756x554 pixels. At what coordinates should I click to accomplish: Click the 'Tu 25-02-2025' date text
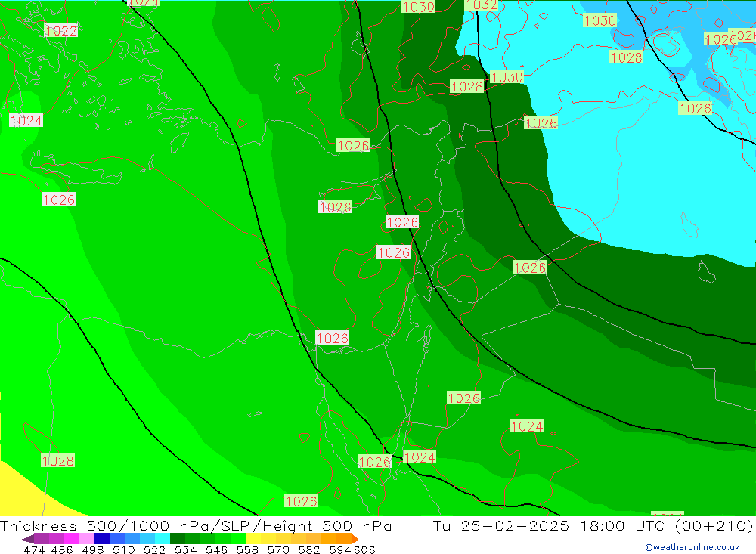pyautogui.click(x=501, y=525)
